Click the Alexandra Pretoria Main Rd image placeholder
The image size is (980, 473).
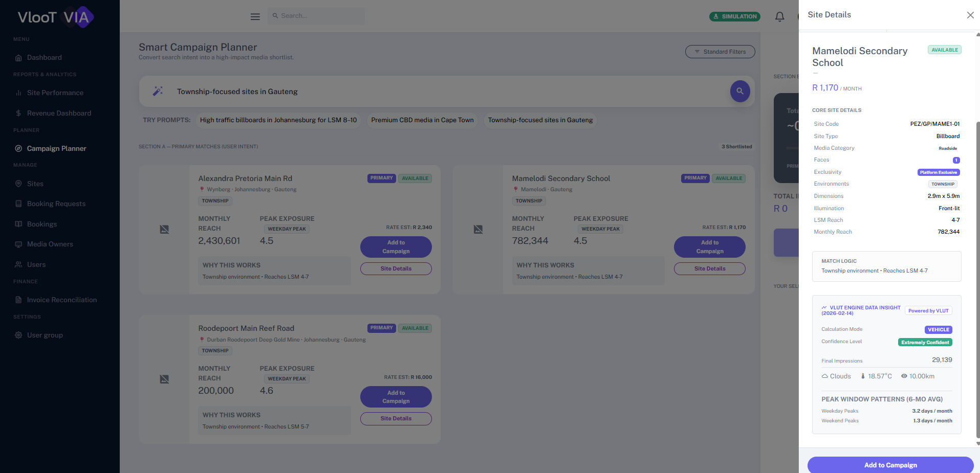[164, 230]
